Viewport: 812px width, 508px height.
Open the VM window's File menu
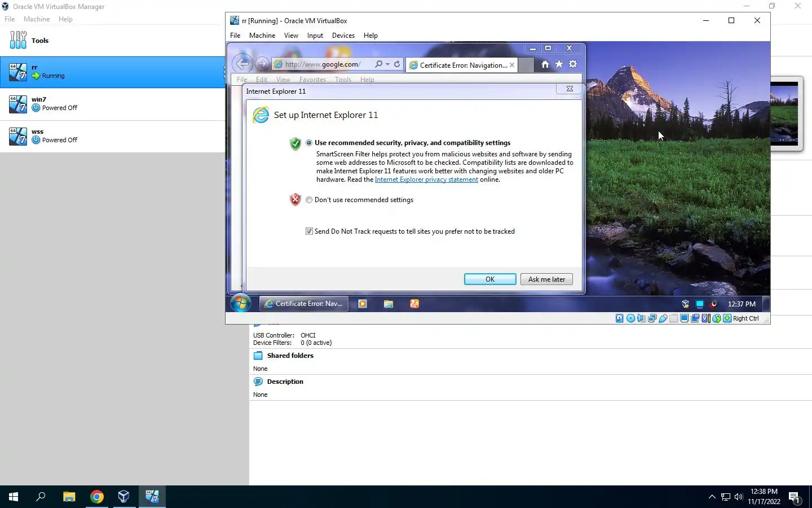pyautogui.click(x=235, y=35)
